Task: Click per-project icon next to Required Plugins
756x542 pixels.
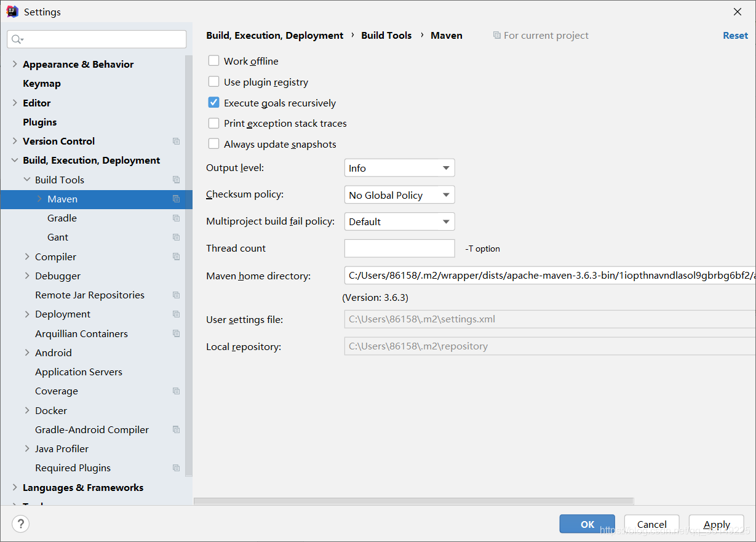Action: (x=177, y=468)
